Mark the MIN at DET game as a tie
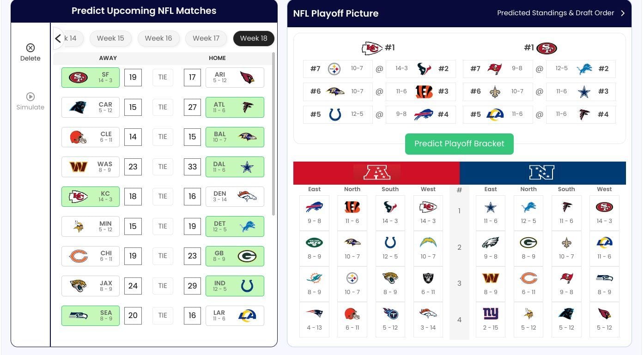The image size is (644, 355). [x=163, y=226]
